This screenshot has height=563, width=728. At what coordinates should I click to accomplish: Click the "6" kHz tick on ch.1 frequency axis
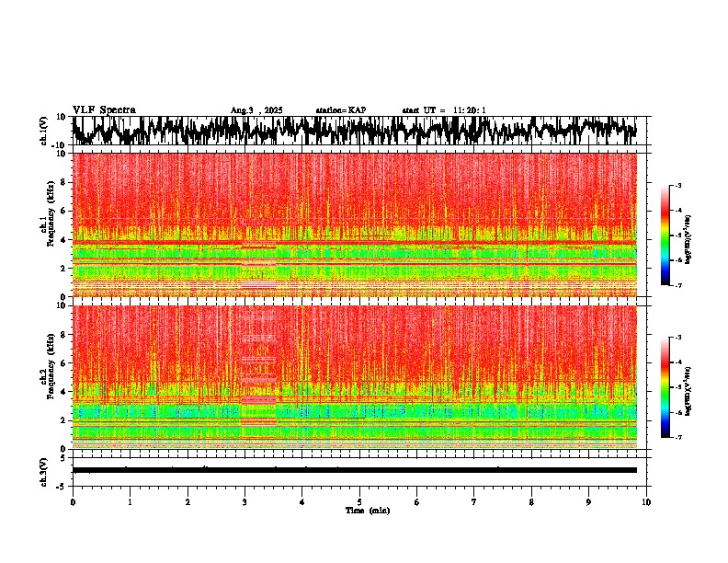tap(64, 211)
